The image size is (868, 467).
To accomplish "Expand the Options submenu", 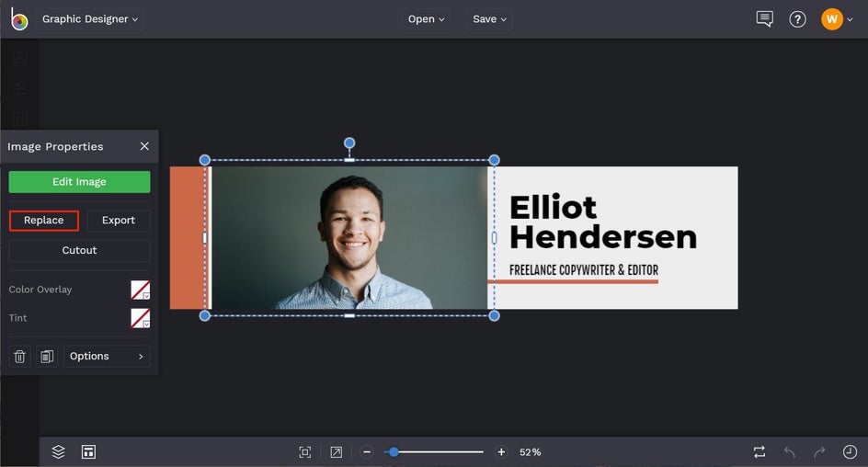I will point(107,357).
